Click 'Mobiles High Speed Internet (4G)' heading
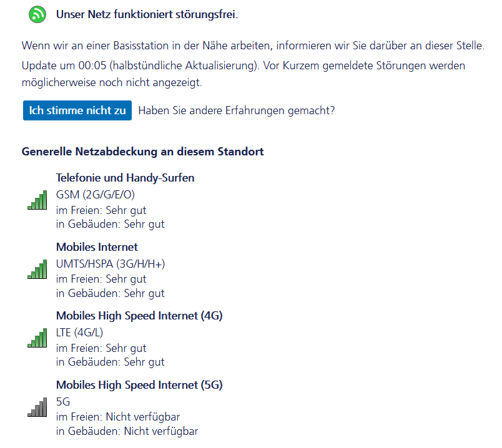This screenshot has height=448, width=502. pyautogui.click(x=139, y=316)
